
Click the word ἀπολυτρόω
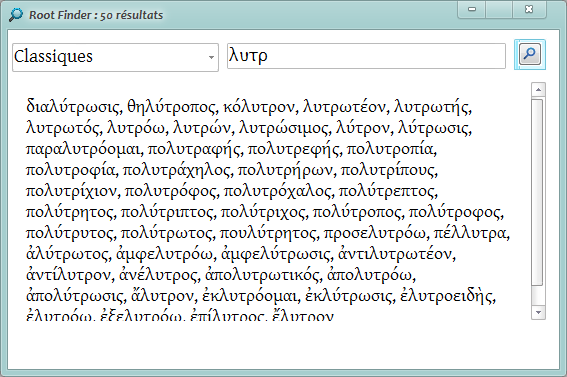coord(370,275)
